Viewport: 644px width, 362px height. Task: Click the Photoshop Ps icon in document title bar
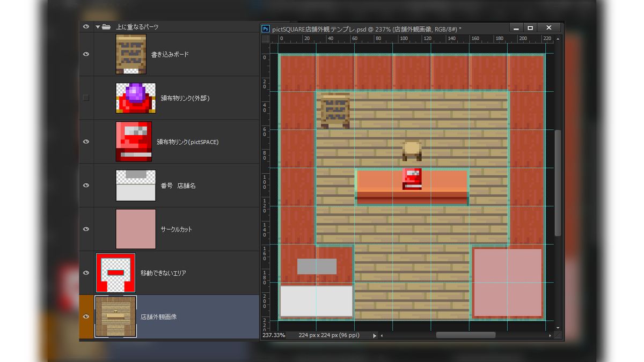point(265,28)
